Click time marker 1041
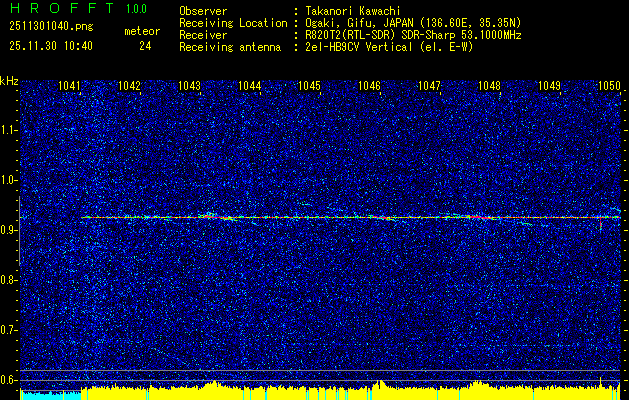 coord(69,85)
